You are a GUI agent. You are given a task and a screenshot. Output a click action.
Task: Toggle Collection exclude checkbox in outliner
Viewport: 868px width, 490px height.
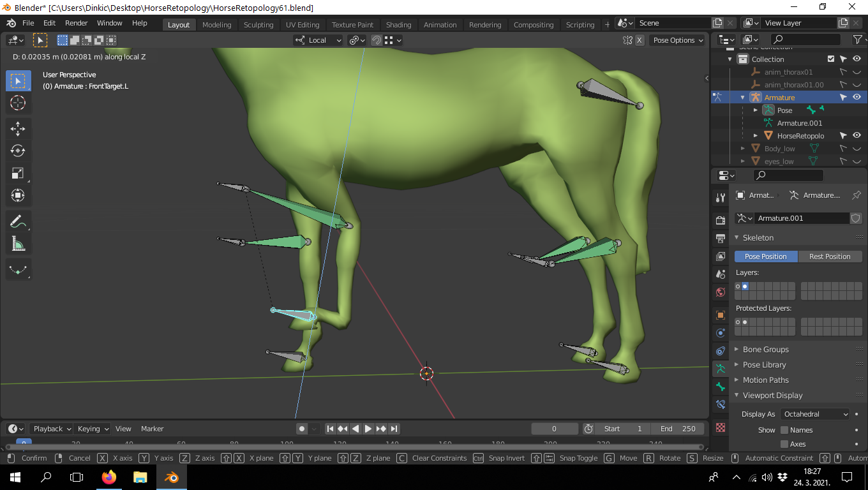click(831, 59)
